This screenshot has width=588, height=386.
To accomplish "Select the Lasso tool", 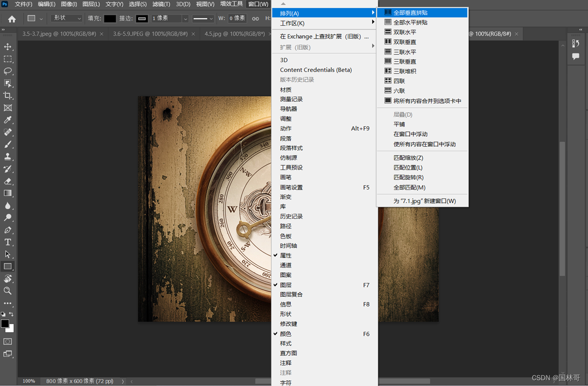I will [x=8, y=71].
